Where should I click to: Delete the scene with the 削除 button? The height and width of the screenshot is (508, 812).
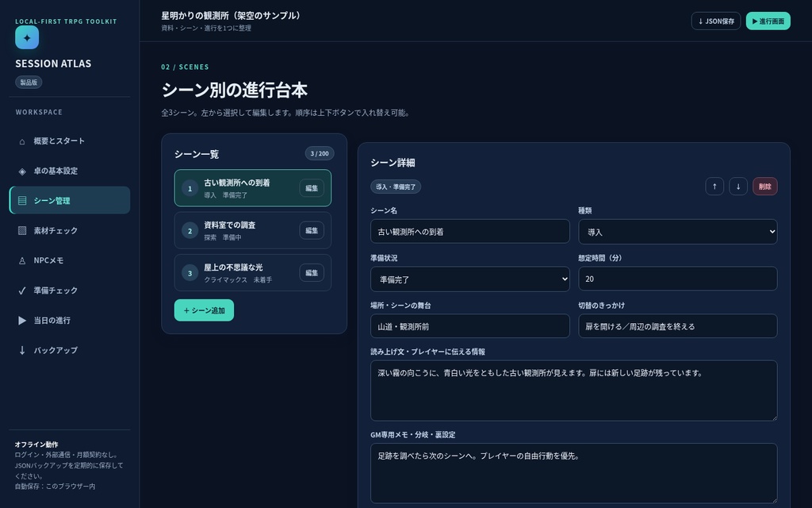pyautogui.click(x=765, y=187)
